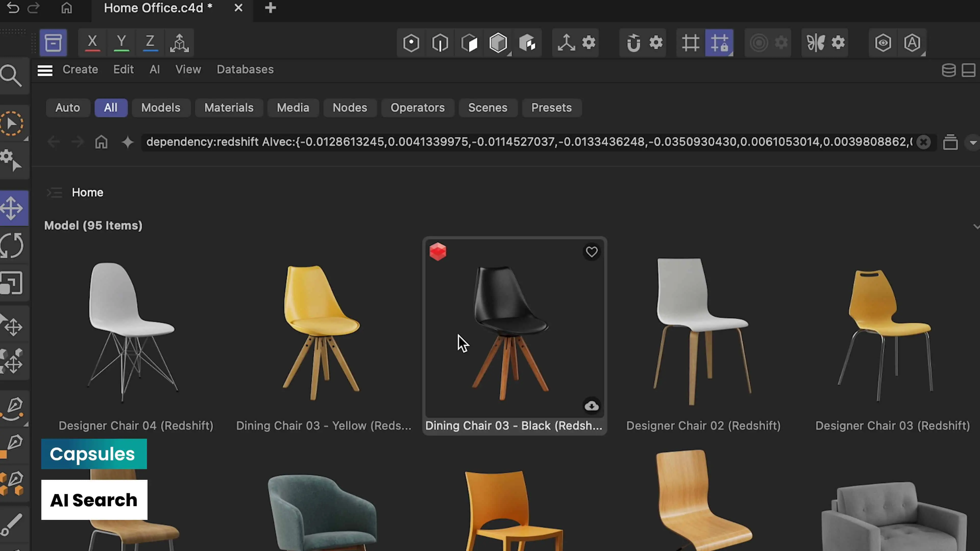Open the search bar dropdown arrow
The width and height of the screenshot is (980, 551).
[973, 143]
